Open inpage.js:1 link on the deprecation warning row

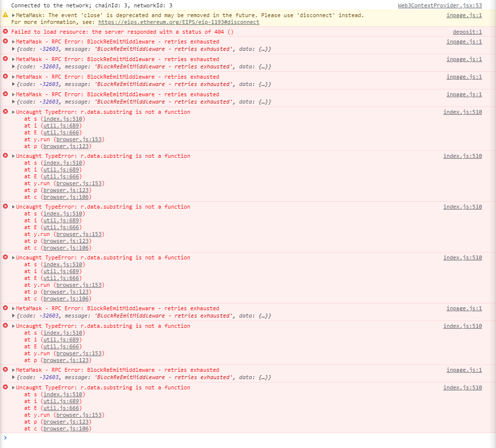pyautogui.click(x=464, y=15)
